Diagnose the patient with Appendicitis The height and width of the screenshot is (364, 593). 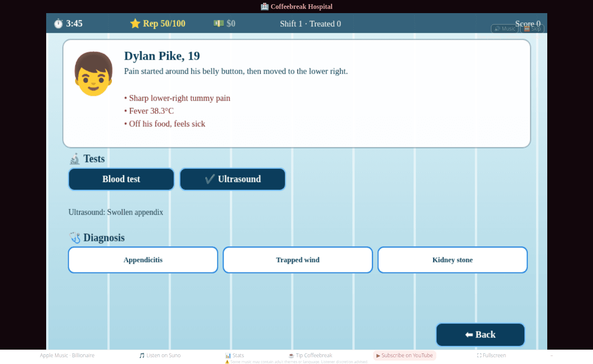tap(143, 260)
